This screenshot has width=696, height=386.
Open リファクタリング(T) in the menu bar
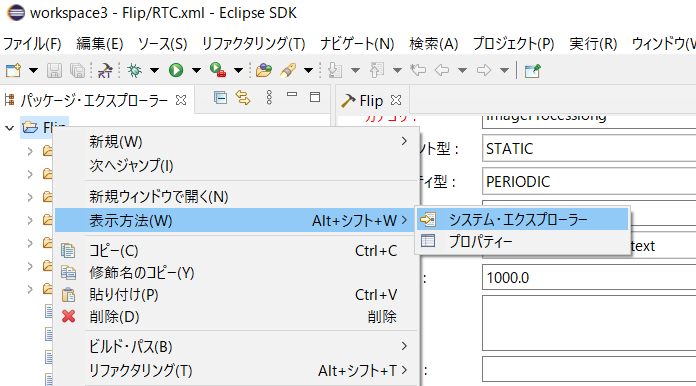pyautogui.click(x=253, y=44)
